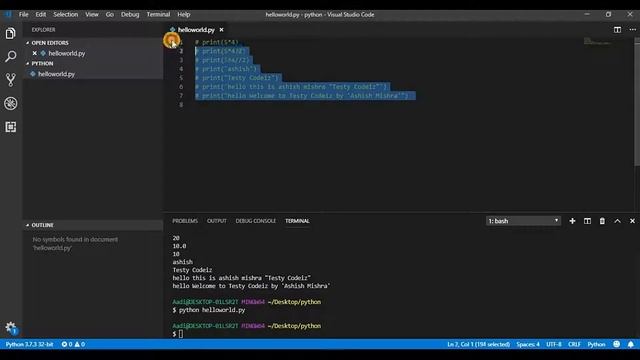Image resolution: width=640 pixels, height=360 pixels.
Task: Click line number 8 in editor gutter
Action: tap(181, 104)
